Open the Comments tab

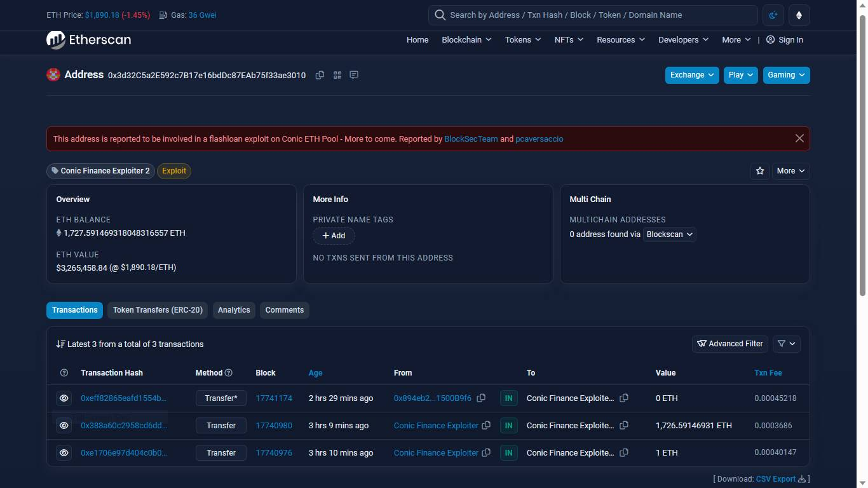click(x=285, y=310)
